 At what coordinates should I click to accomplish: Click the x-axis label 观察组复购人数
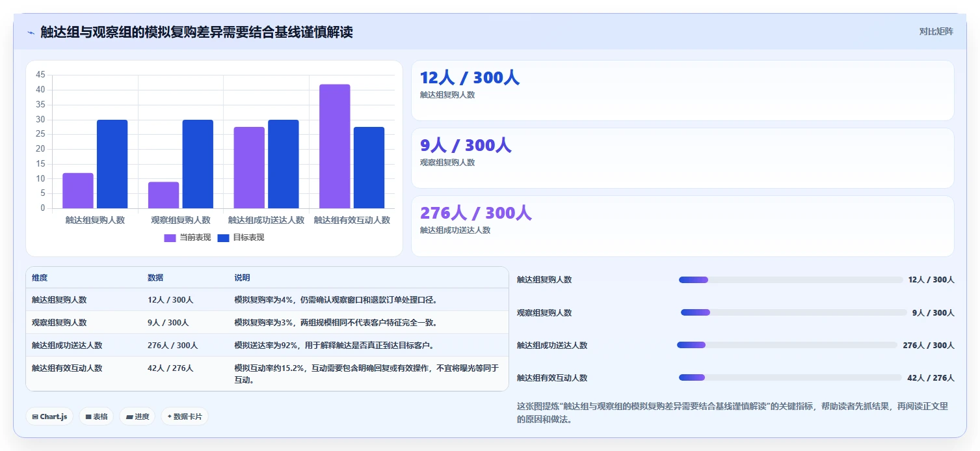pyautogui.click(x=181, y=220)
